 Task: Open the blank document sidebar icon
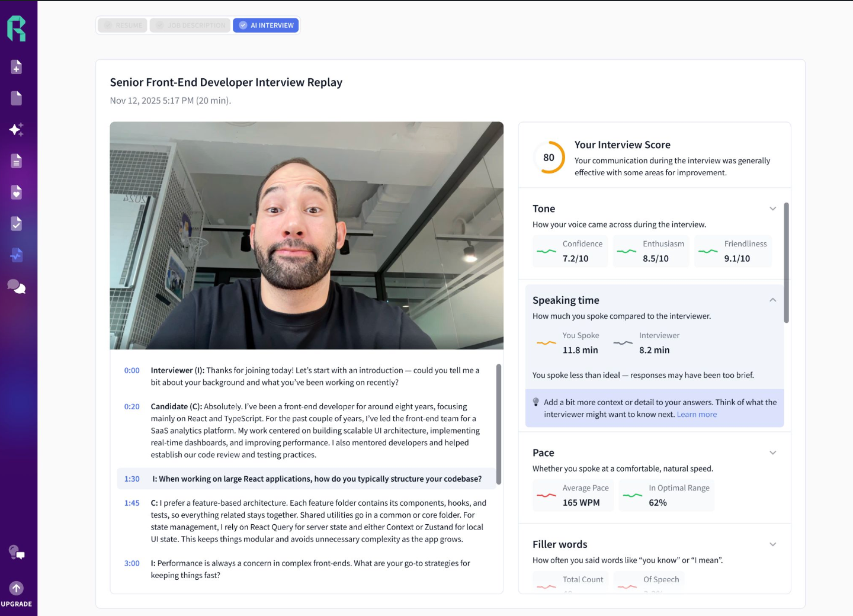coord(17,98)
